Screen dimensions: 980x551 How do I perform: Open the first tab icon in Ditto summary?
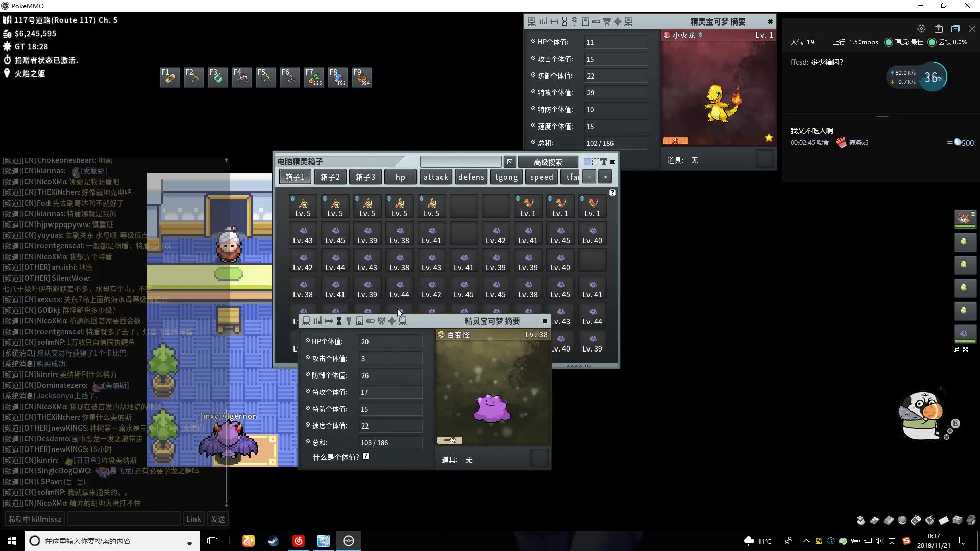[x=306, y=321]
